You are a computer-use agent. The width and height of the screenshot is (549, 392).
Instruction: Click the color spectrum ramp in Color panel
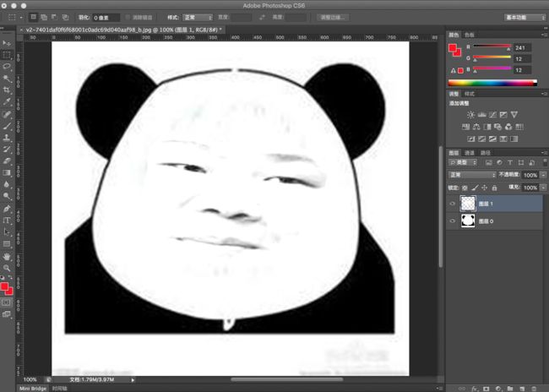492,83
